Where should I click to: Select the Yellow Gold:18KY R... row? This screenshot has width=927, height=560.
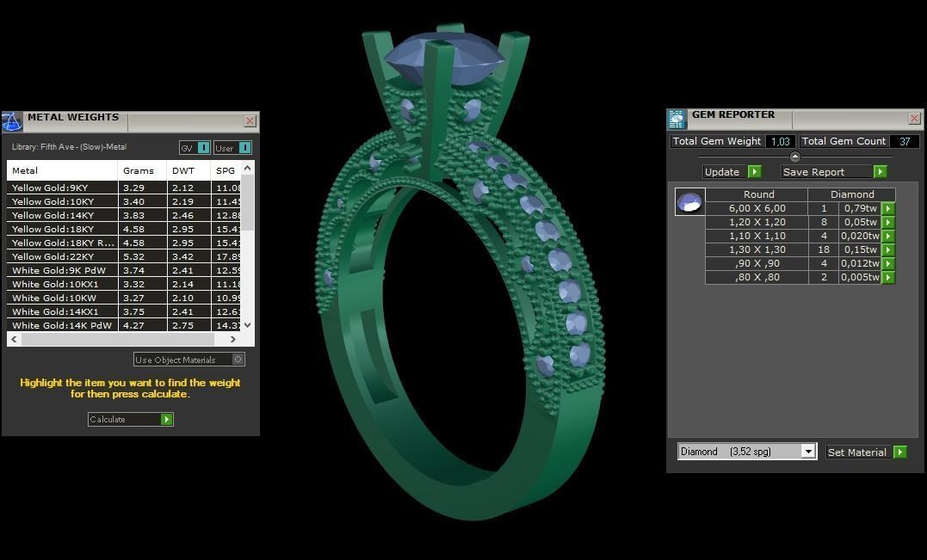[124, 243]
